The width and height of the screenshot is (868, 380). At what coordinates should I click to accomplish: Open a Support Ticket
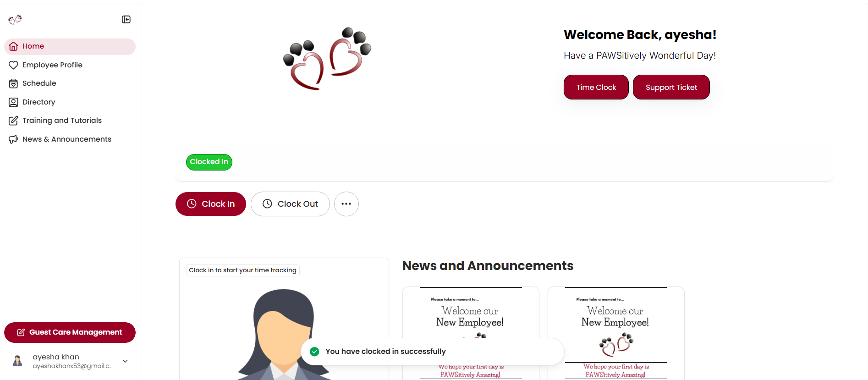click(x=671, y=87)
